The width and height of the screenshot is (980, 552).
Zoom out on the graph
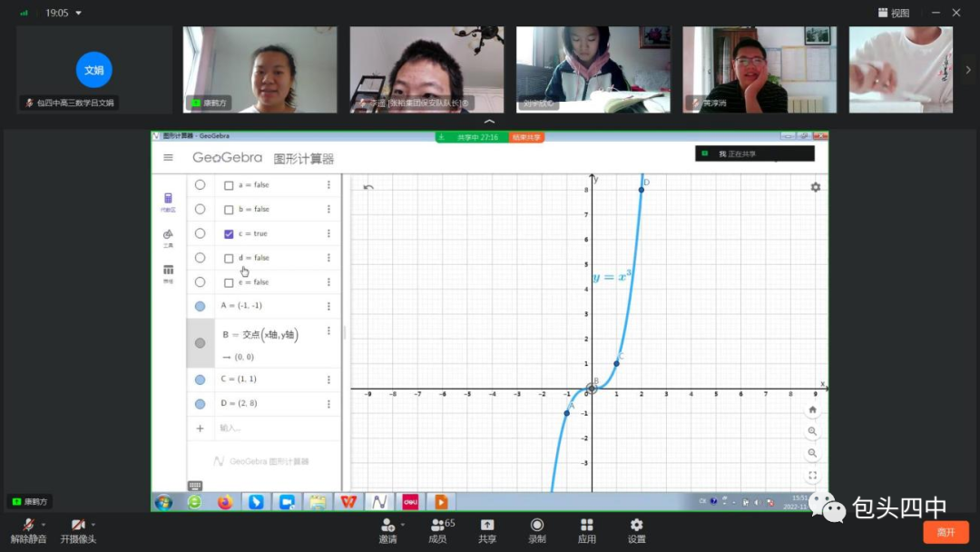point(812,453)
